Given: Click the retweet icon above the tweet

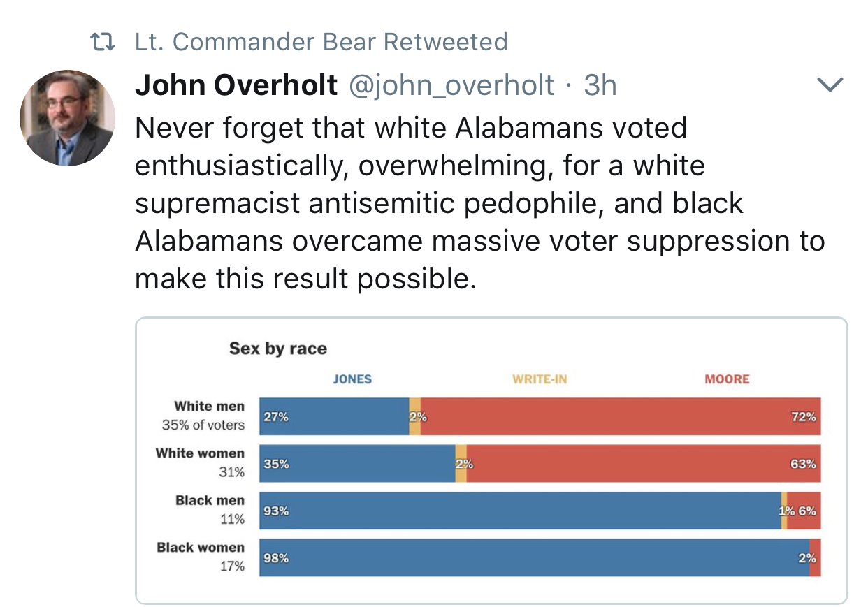Looking at the screenshot, I should [105, 43].
